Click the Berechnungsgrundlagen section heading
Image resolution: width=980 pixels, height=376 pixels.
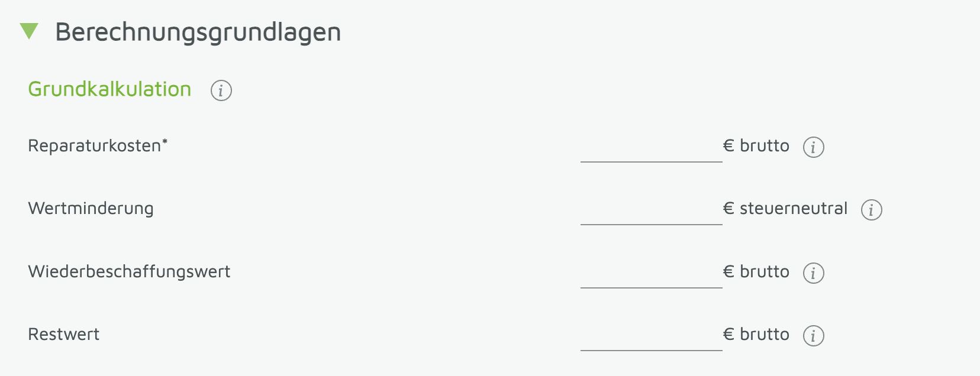coord(198,32)
